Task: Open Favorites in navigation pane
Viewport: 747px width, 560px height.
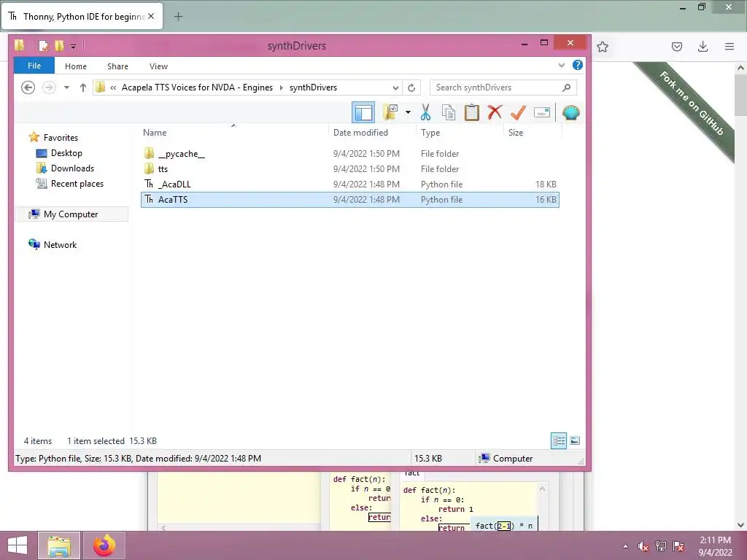Action: tap(61, 138)
